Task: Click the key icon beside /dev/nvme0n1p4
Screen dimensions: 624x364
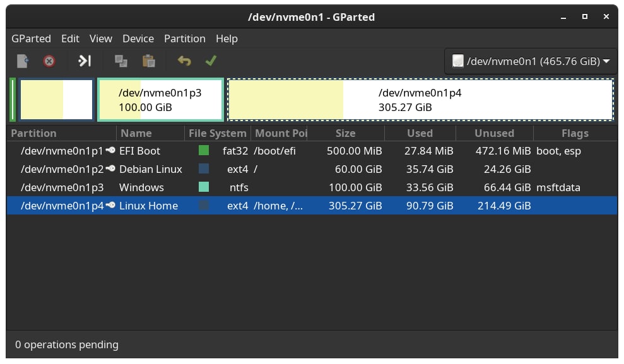Action: [x=110, y=205]
